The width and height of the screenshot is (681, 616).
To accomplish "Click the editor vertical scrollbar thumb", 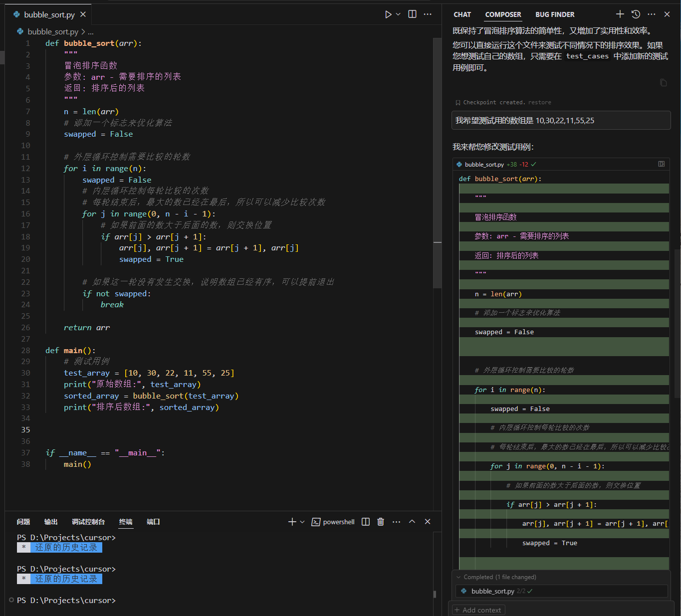I will [438, 162].
